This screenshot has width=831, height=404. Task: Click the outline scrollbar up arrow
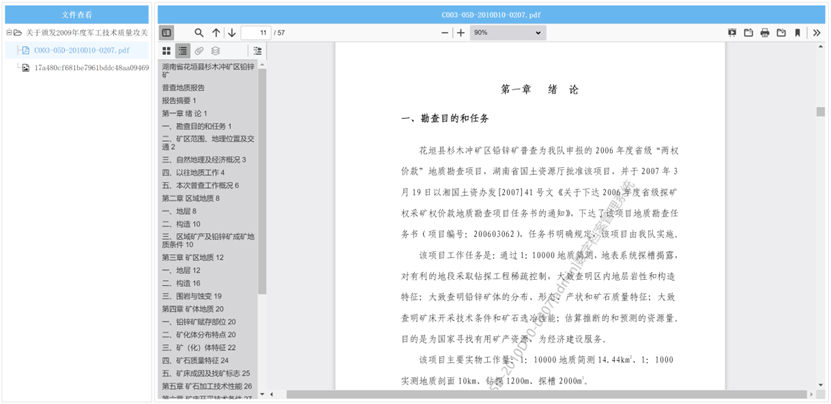[262, 65]
